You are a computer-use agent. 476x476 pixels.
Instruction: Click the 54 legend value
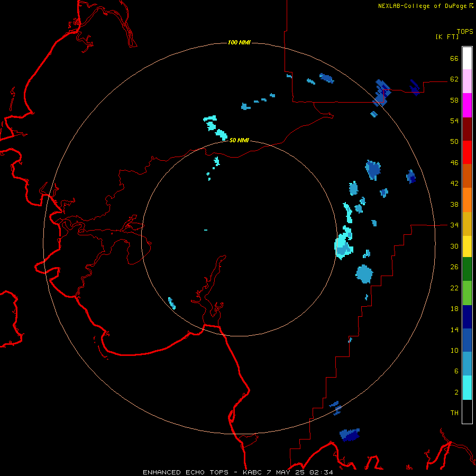pyautogui.click(x=454, y=121)
